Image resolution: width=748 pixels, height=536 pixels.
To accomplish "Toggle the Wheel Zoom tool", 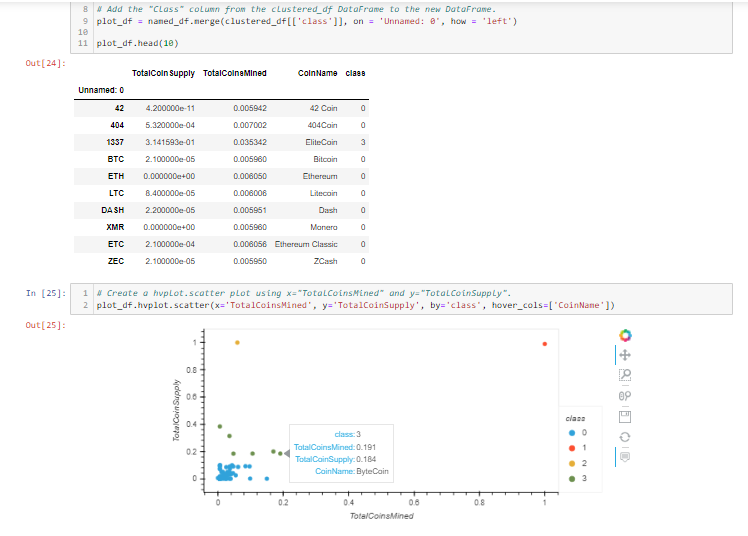I will click(625, 396).
